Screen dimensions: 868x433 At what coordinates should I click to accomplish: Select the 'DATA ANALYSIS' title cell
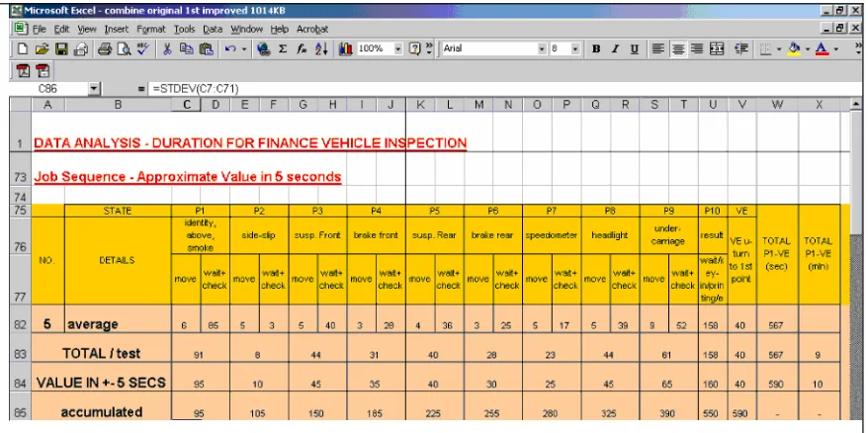pyautogui.click(x=250, y=143)
